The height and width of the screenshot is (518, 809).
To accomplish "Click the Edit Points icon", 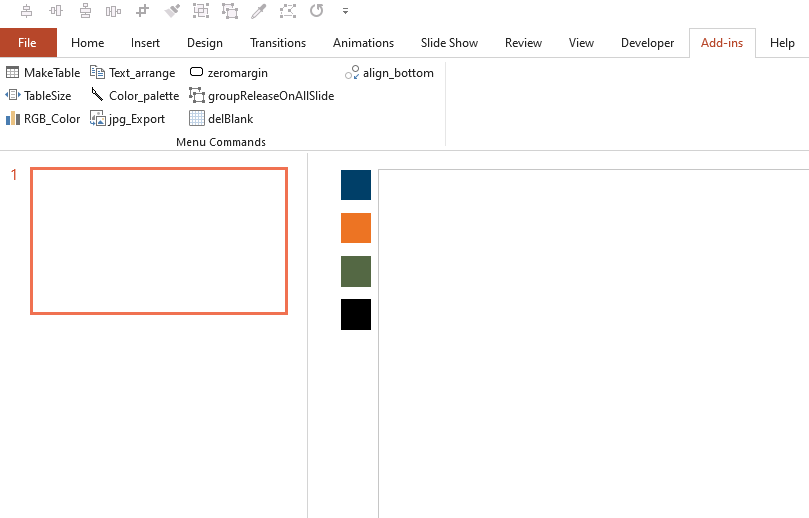I will [288, 11].
